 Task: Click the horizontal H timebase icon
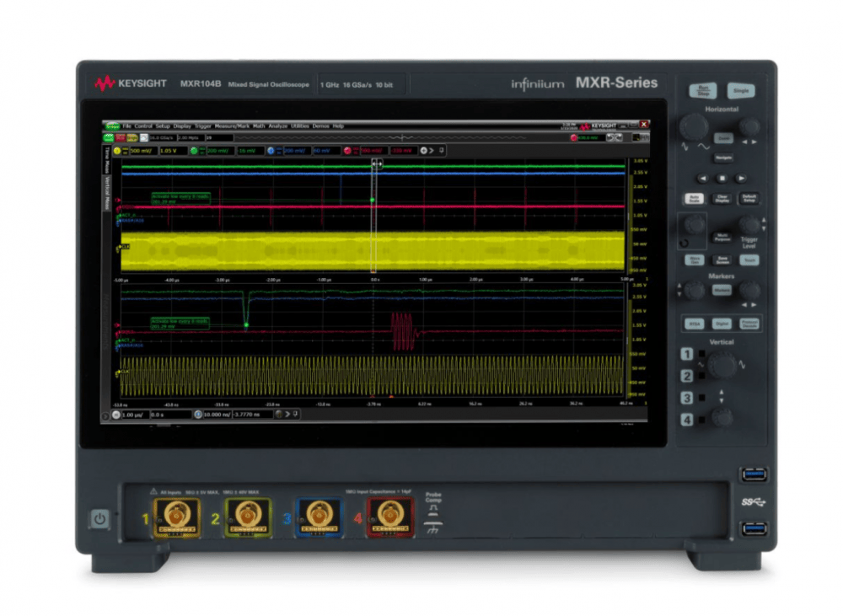(116, 415)
